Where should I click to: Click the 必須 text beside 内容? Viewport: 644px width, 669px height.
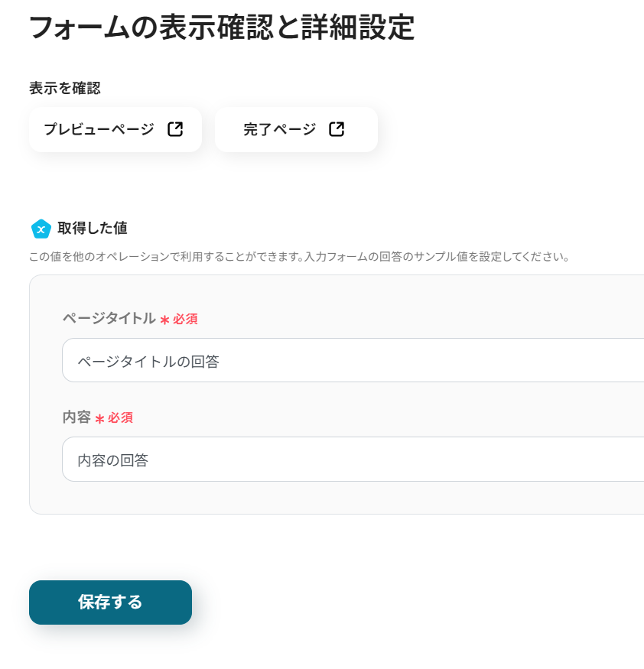120,418
